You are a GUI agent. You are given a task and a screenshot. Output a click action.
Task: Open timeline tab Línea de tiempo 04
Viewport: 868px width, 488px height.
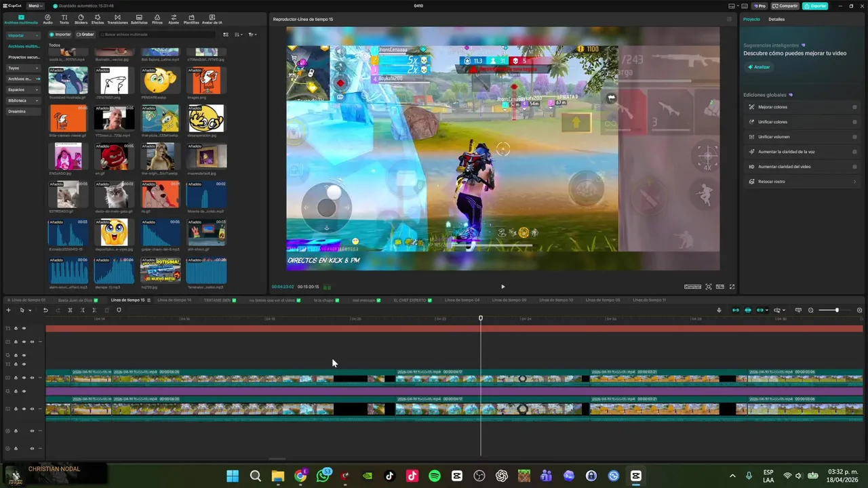pos(462,300)
